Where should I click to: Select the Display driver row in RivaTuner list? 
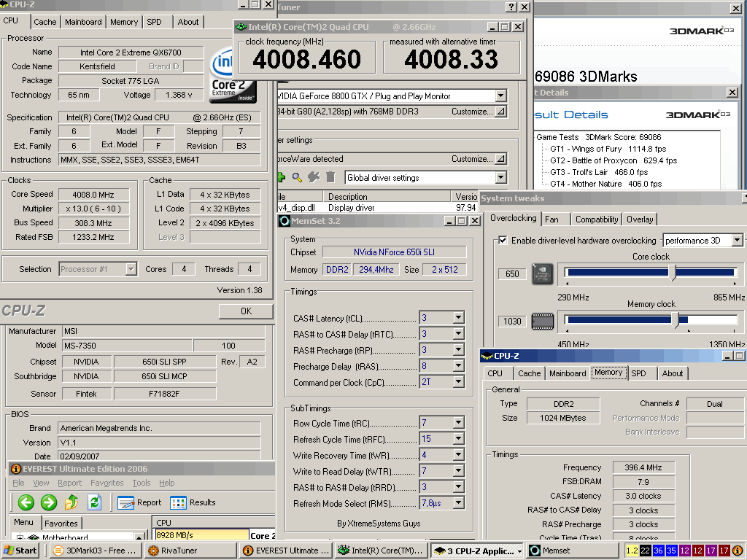pyautogui.click(x=377, y=208)
